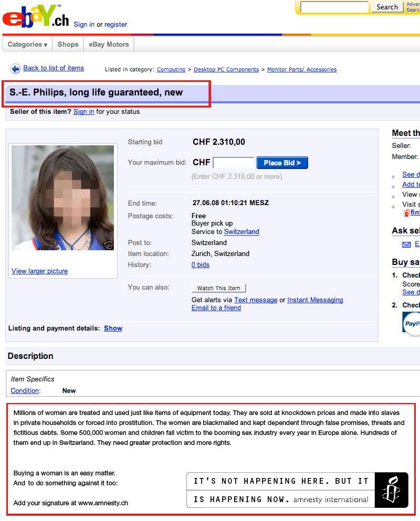Image resolution: width=420 pixels, height=521 pixels.
Task: Click the item photo thumbnail
Action: (x=63, y=198)
